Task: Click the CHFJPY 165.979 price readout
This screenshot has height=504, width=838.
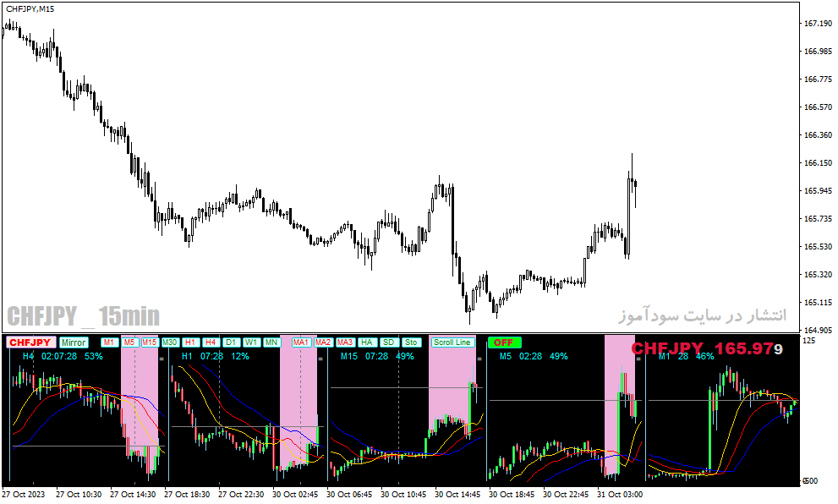Action: (x=707, y=348)
